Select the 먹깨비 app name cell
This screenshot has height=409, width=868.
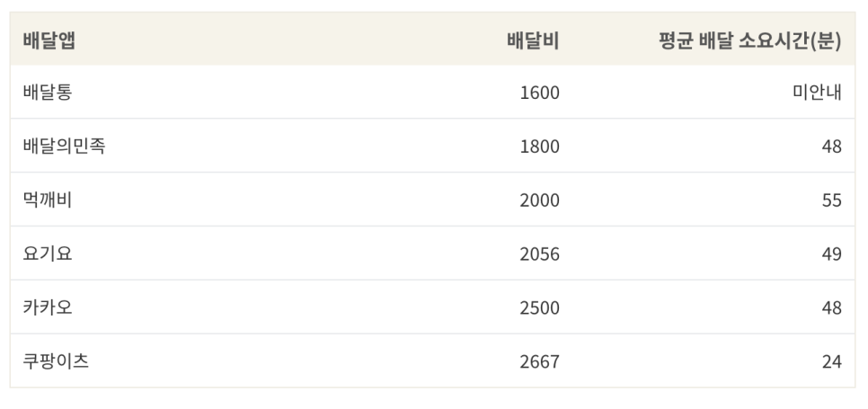coord(48,200)
